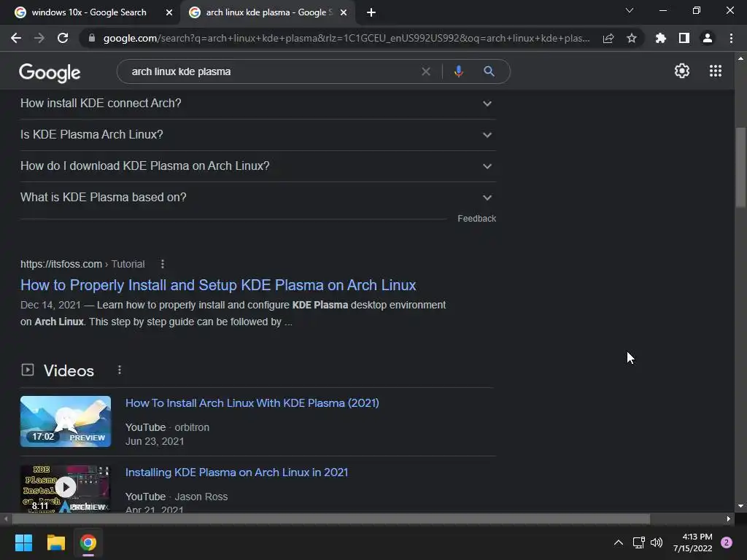Viewport: 747px width, 560px height.
Task: Click the browser forward arrow
Action: 39,38
